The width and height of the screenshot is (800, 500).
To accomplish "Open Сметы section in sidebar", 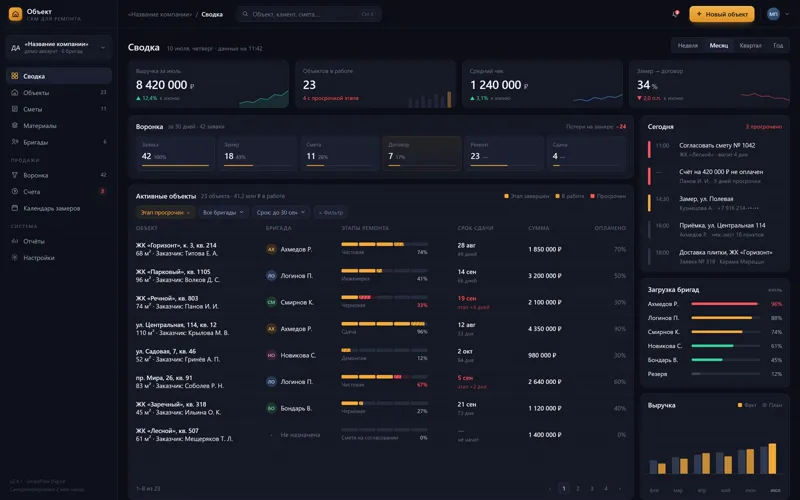I will (x=59, y=109).
